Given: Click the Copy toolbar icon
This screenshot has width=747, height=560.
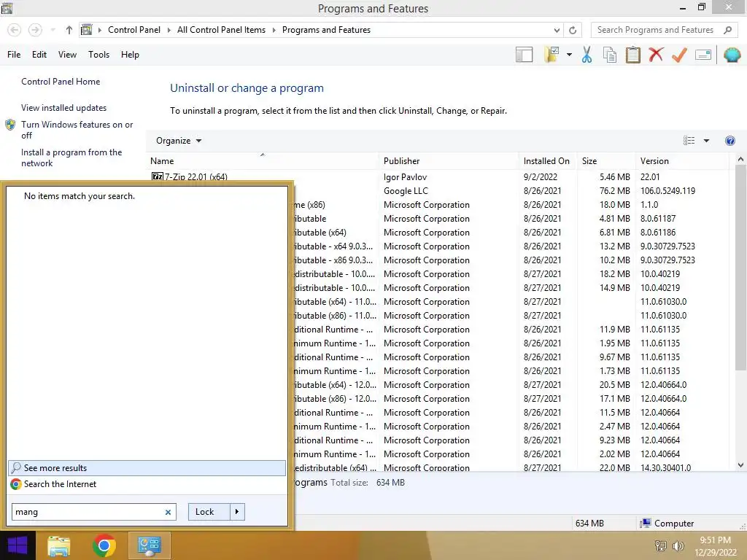Looking at the screenshot, I should pos(610,55).
